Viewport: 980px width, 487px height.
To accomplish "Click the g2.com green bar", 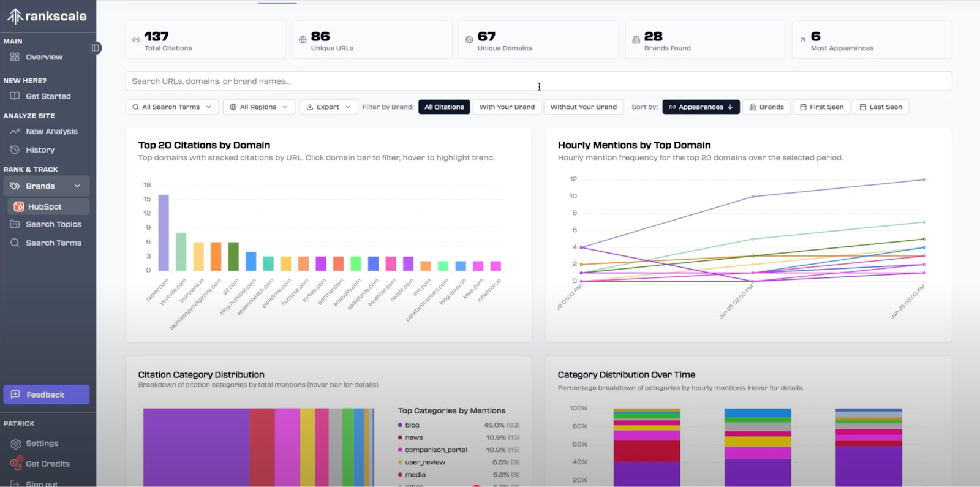I will 233,257.
